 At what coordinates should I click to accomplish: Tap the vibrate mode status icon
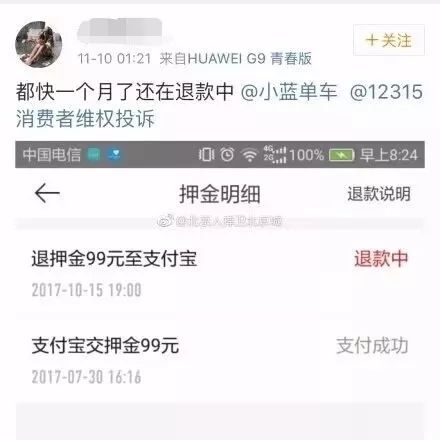coord(206,155)
